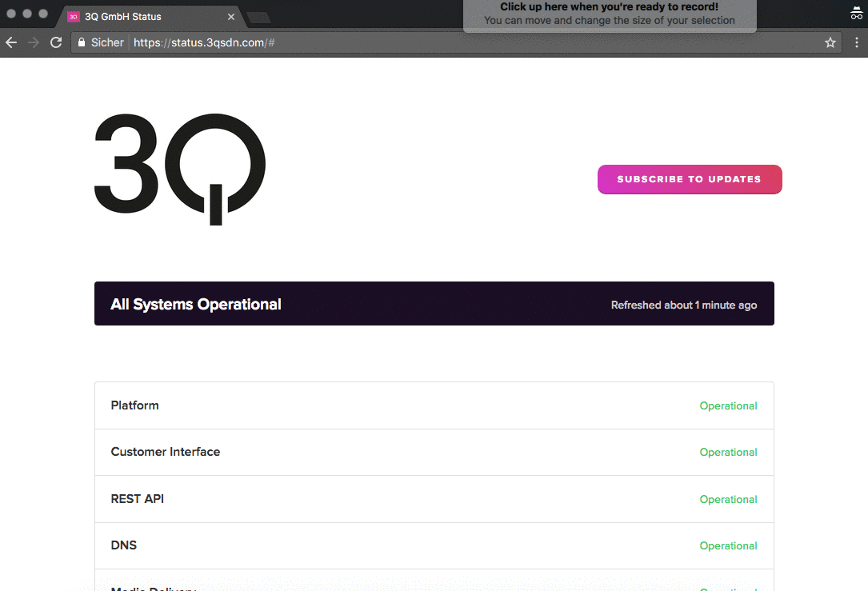Click the 3Q logo
Image resolution: width=868 pixels, height=591 pixels.
tap(180, 170)
